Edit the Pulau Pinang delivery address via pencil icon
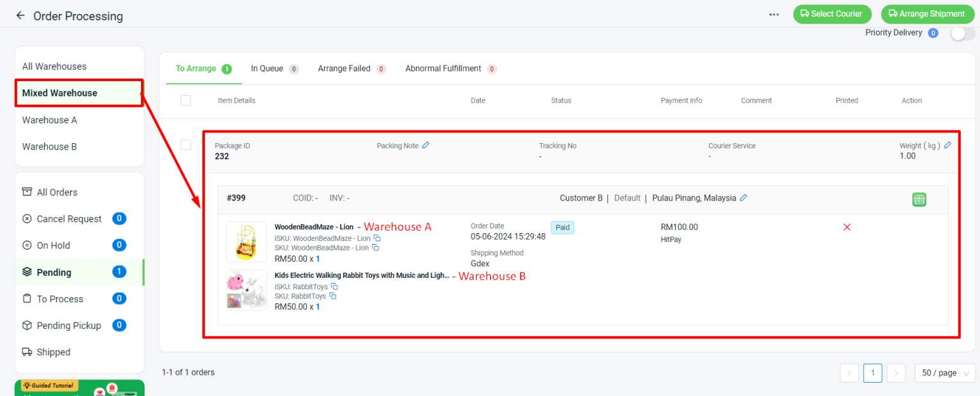 [x=743, y=198]
